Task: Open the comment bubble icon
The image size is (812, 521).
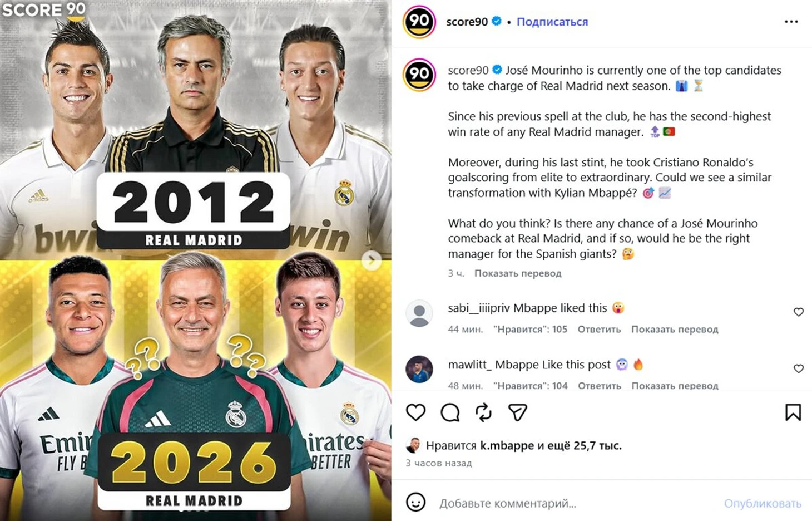Action: [x=450, y=412]
